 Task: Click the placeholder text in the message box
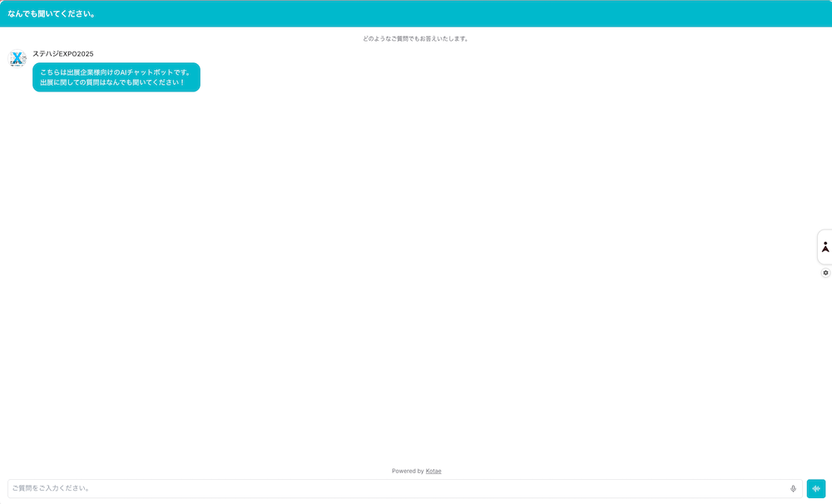tap(52, 489)
